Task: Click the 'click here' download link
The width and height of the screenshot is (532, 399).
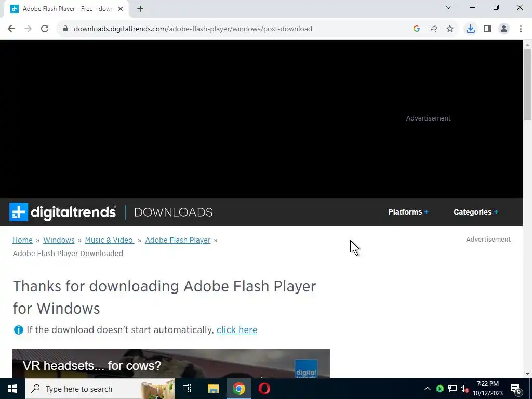Action: click(237, 330)
